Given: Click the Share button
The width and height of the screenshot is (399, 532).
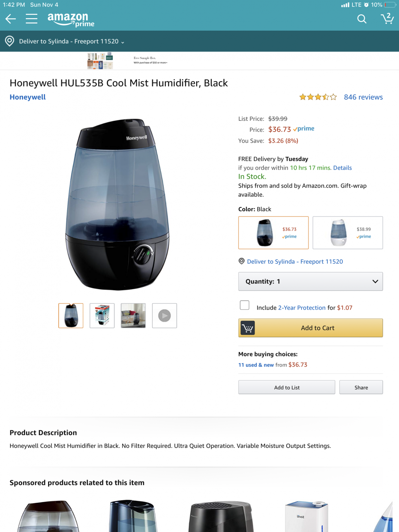Looking at the screenshot, I should tap(361, 387).
